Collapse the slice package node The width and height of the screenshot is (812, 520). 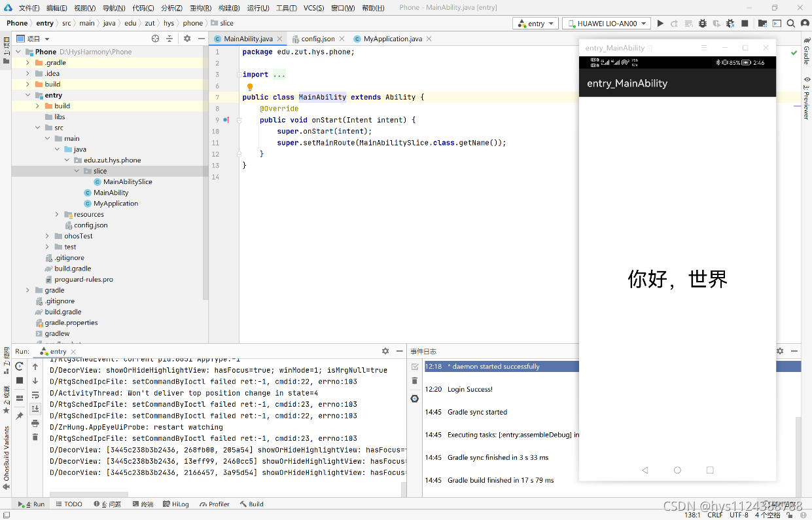point(77,171)
